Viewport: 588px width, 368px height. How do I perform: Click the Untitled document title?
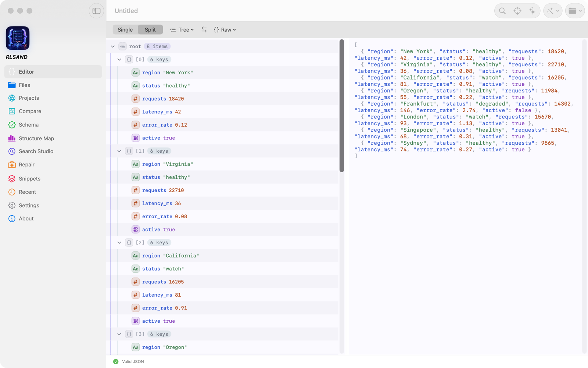pyautogui.click(x=126, y=11)
